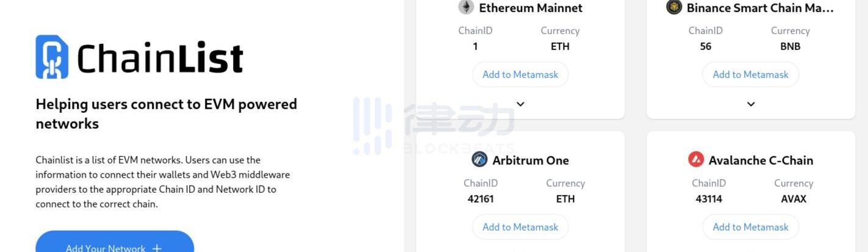Viewport: 868px width, 252px height.
Task: Select the Ethereum Mainnet card title
Action: [531, 8]
